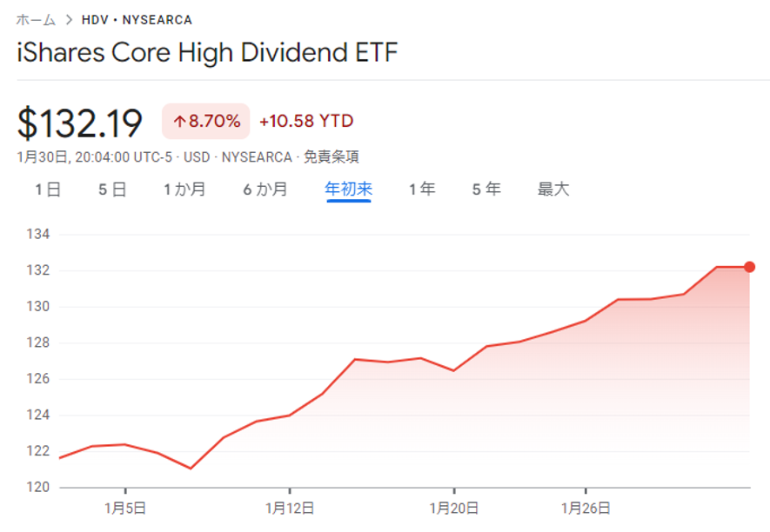Click the ホーム breadcrumb link
Image resolution: width=770 pixels, height=532 pixels.
[x=36, y=19]
